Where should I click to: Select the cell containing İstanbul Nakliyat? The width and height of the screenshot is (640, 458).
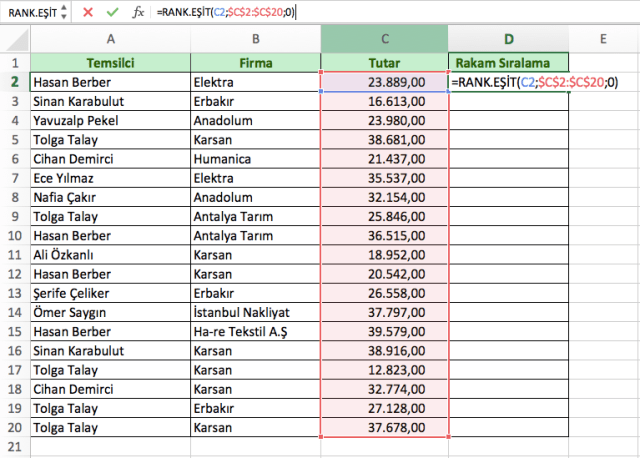[x=255, y=312]
